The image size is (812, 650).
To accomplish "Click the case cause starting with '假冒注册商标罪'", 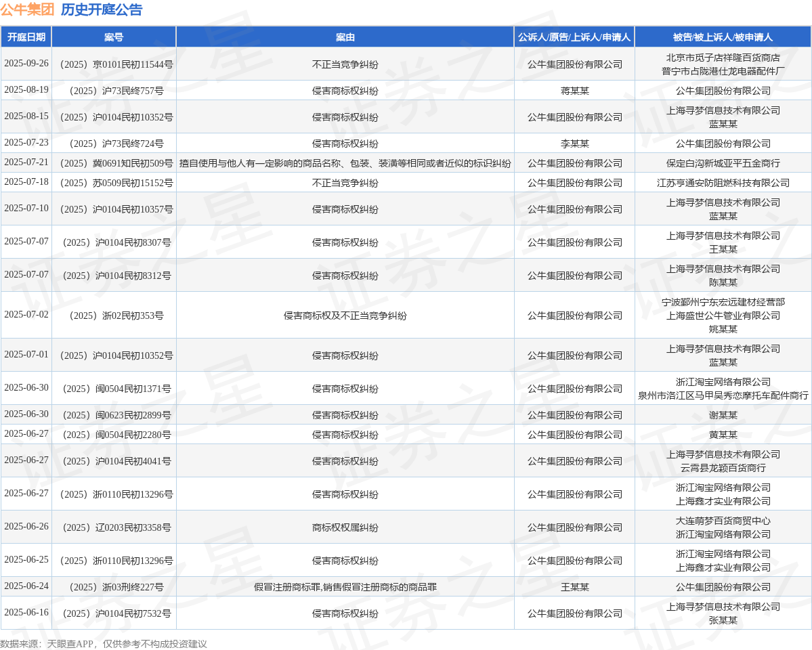I will tap(345, 587).
